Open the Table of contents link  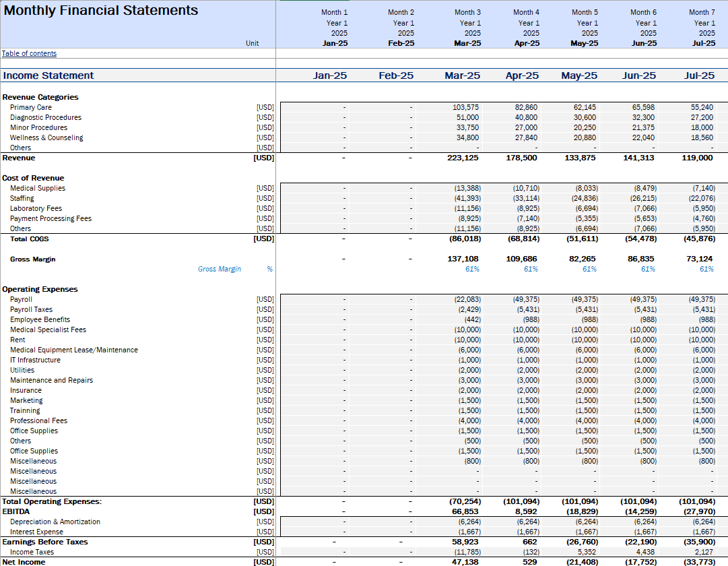click(29, 54)
